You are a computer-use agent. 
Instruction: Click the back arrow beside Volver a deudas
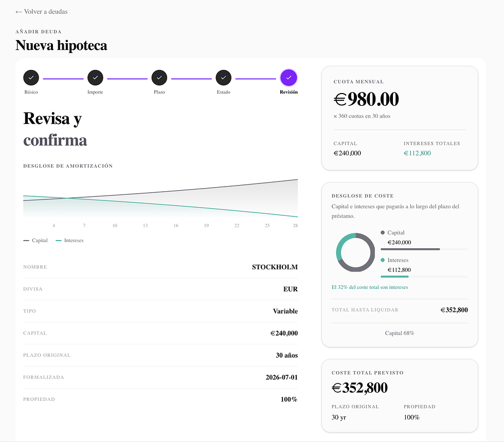coord(19,12)
